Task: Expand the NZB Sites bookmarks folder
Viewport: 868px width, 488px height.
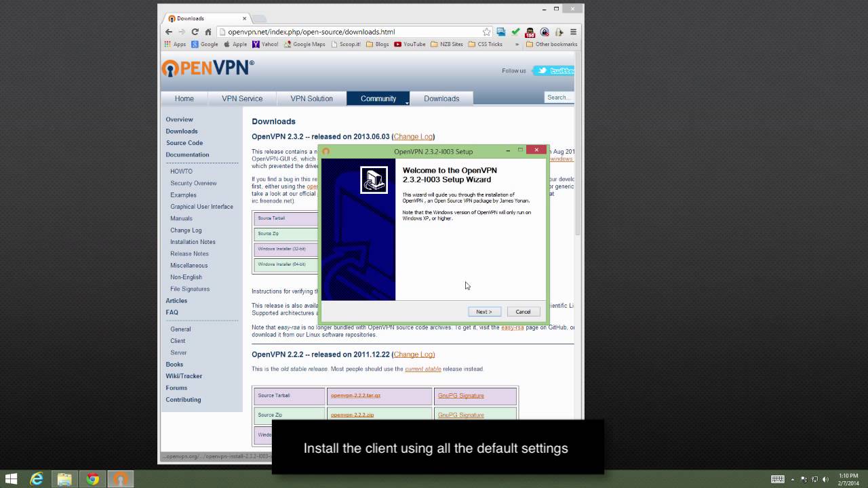Action: click(x=447, y=44)
